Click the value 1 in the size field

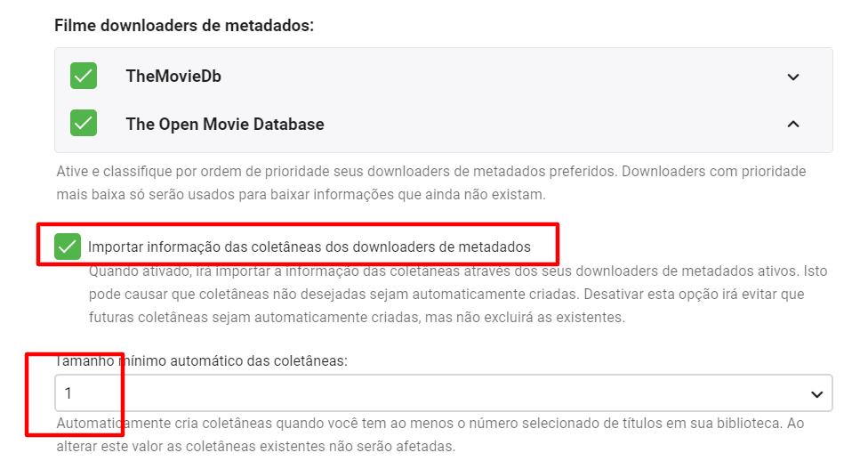coord(68,393)
